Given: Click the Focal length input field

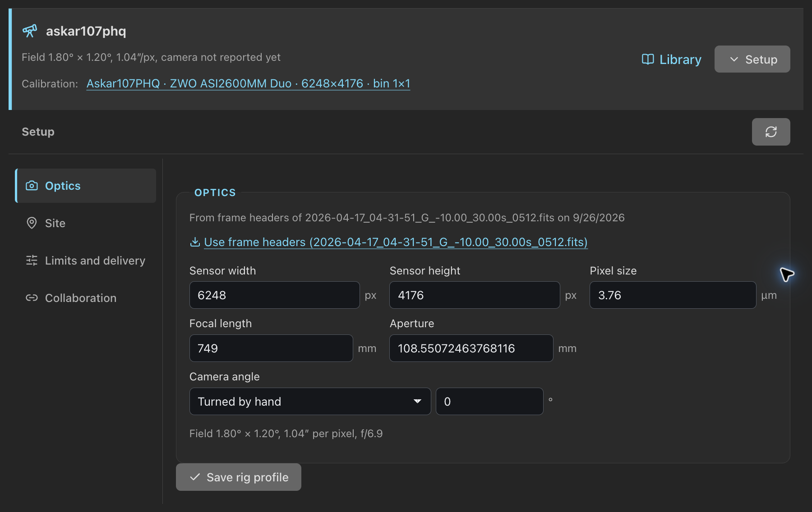Looking at the screenshot, I should tap(271, 348).
